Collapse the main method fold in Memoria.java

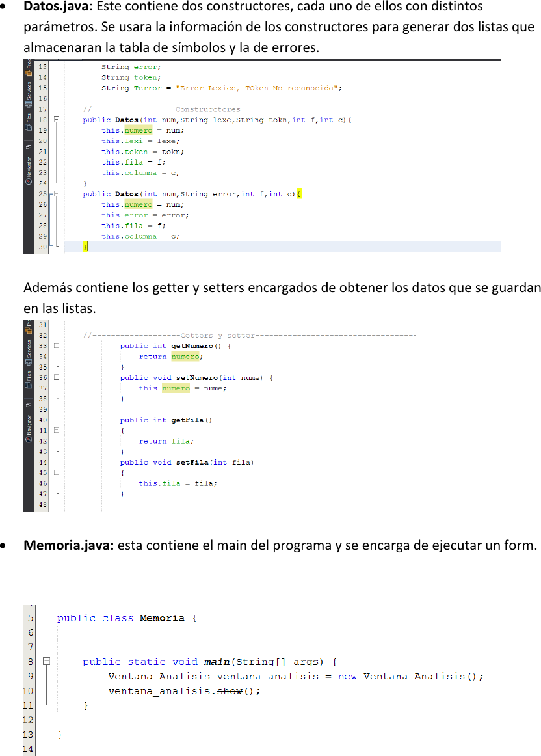[x=46, y=661]
